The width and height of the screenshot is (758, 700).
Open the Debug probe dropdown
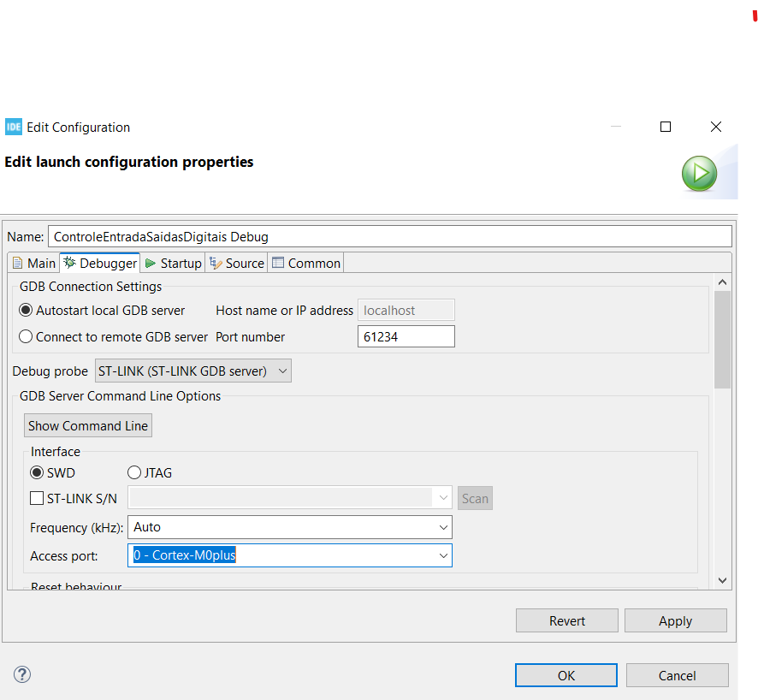pyautogui.click(x=193, y=371)
